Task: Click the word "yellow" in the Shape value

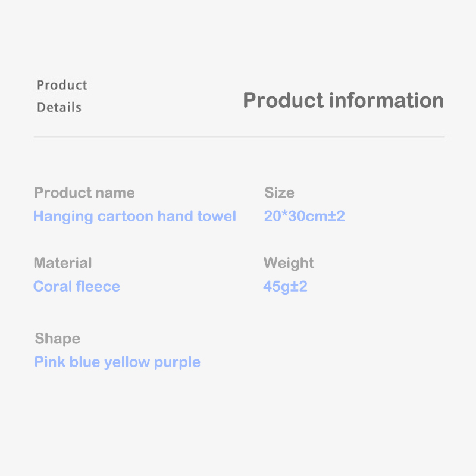Action: (127, 362)
